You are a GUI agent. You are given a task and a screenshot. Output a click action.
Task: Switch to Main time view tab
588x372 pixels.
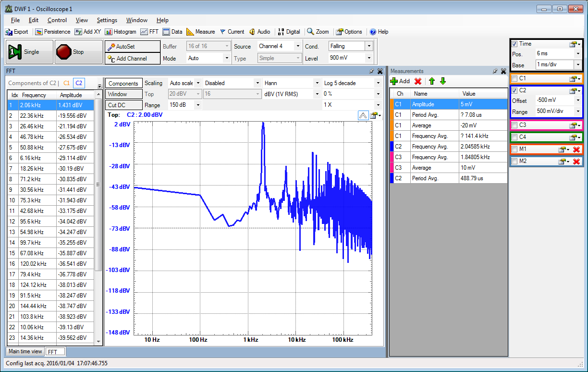25,352
